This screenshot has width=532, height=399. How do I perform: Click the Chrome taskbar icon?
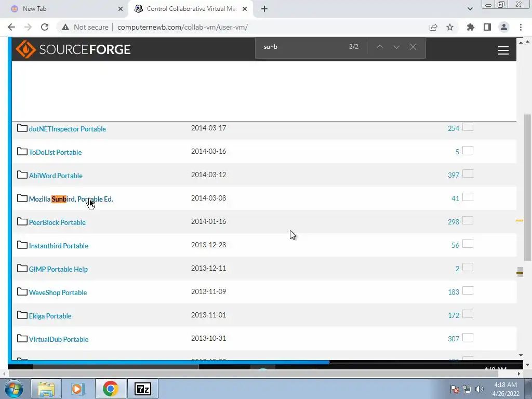pos(110,389)
